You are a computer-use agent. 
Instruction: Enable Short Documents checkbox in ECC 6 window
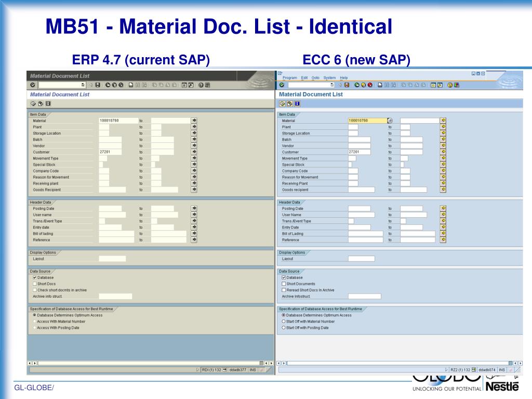284,284
